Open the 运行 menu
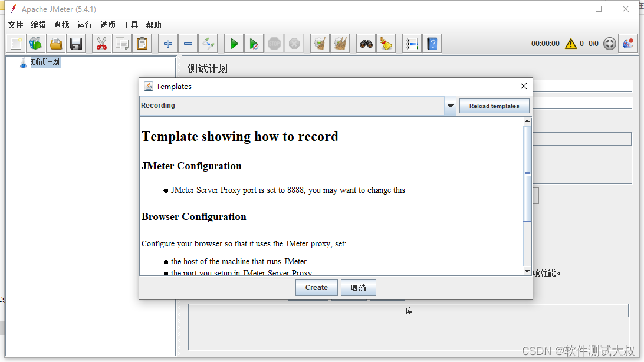 pos(84,25)
